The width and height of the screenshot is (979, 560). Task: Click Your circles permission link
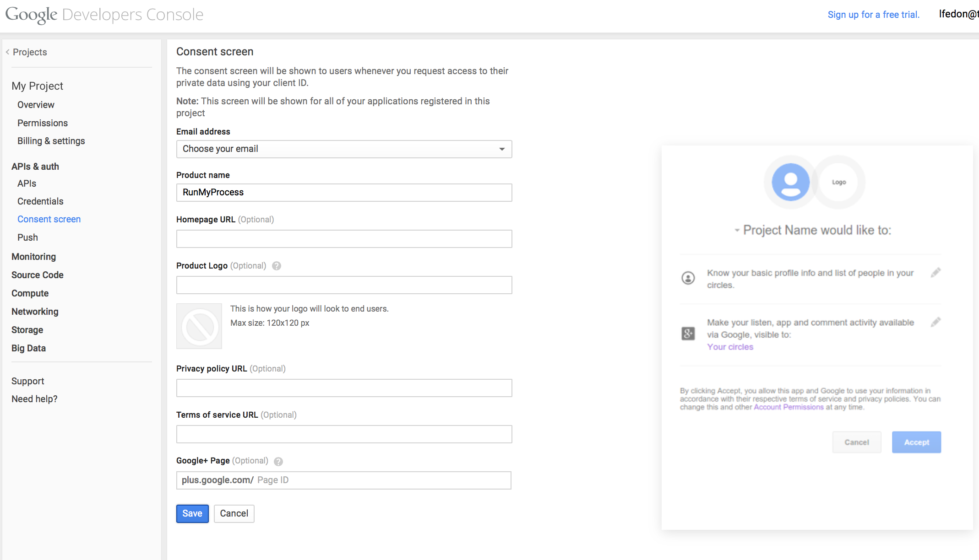(729, 346)
